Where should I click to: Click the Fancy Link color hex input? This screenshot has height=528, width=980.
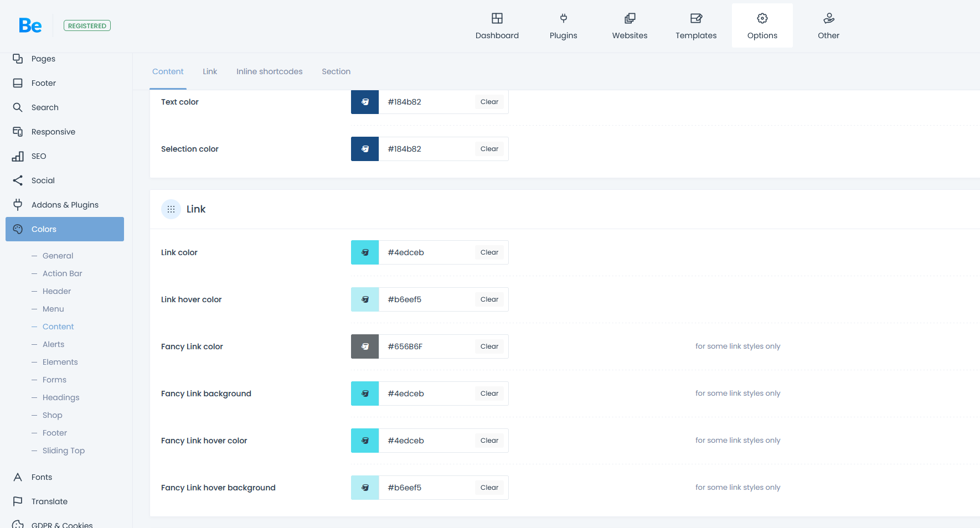[426, 346]
